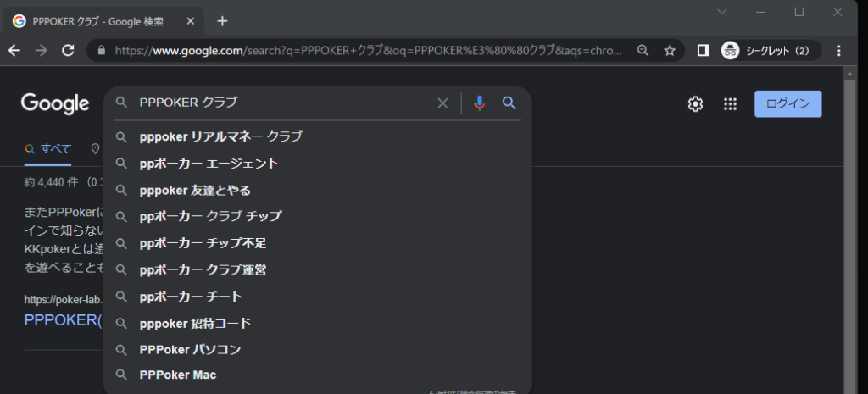
Task: Open Google settings gear icon
Action: 695,104
